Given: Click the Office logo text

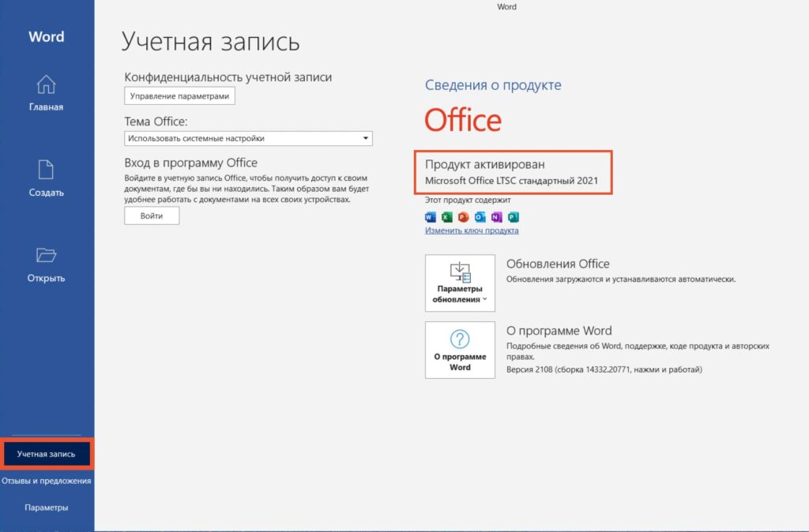Looking at the screenshot, I should point(463,120).
